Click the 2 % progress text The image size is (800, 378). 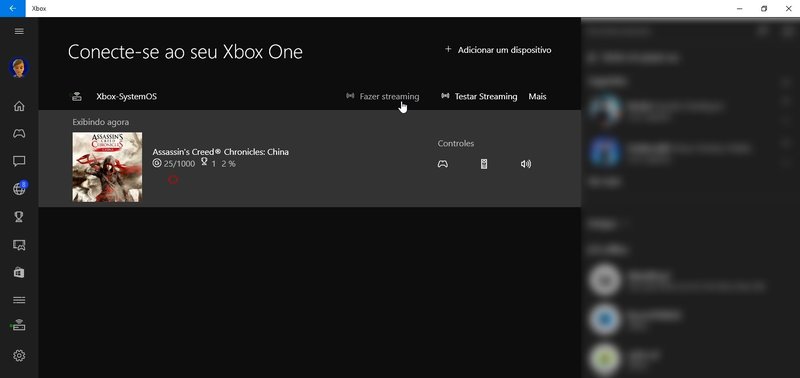(x=229, y=164)
